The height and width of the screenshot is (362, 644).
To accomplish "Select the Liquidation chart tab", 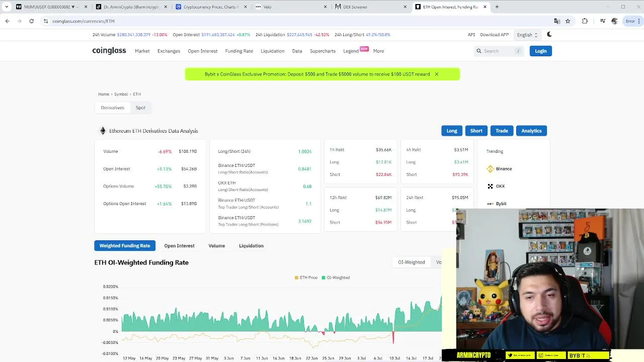I will pyautogui.click(x=251, y=246).
